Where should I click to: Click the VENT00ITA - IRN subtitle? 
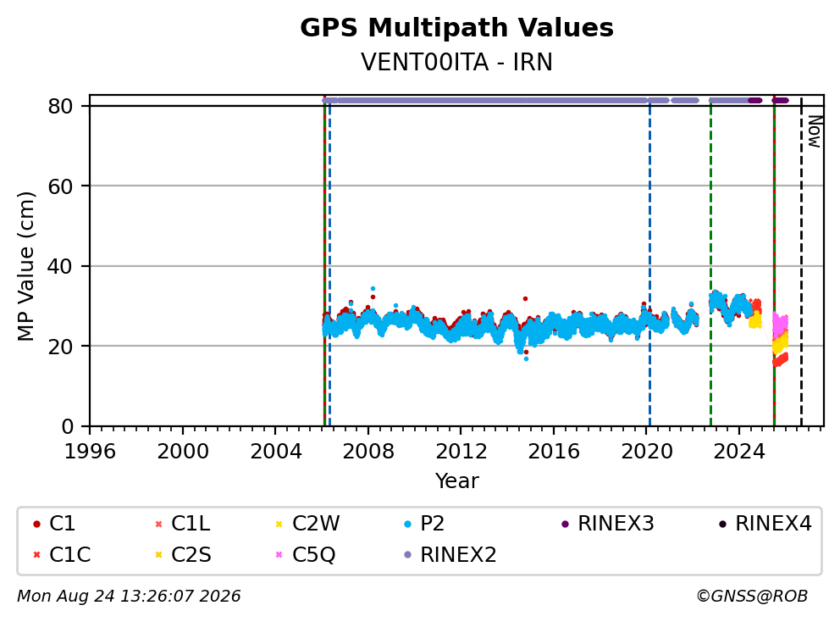point(456,62)
